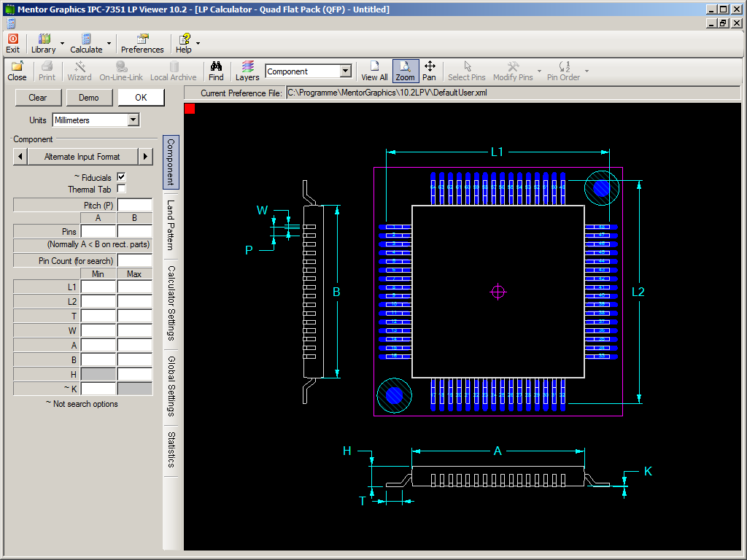Image resolution: width=747 pixels, height=560 pixels.
Task: Click the upper-right fiducial in the drawing
Action: tap(602, 188)
